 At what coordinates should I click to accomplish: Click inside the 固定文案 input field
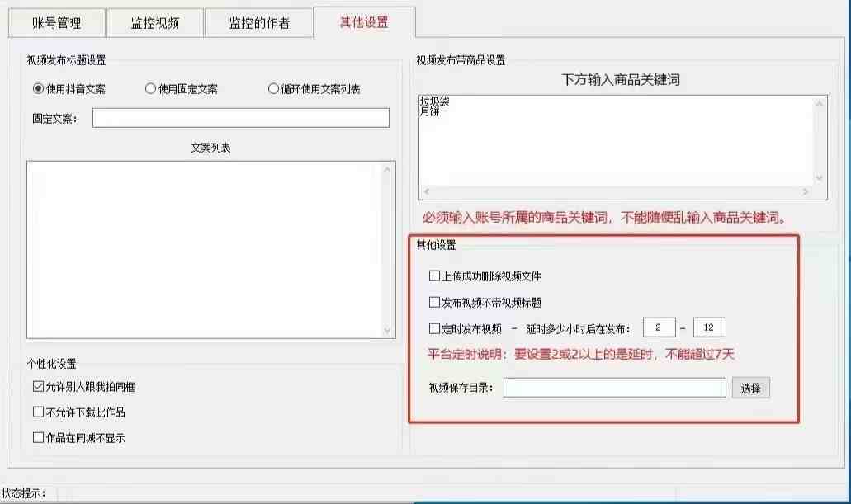click(239, 117)
